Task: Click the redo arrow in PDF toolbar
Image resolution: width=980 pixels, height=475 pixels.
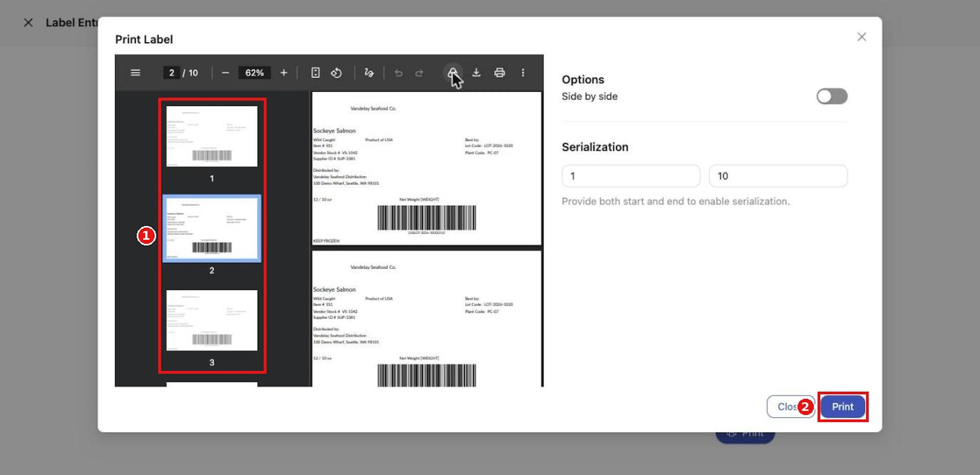Action: point(419,73)
